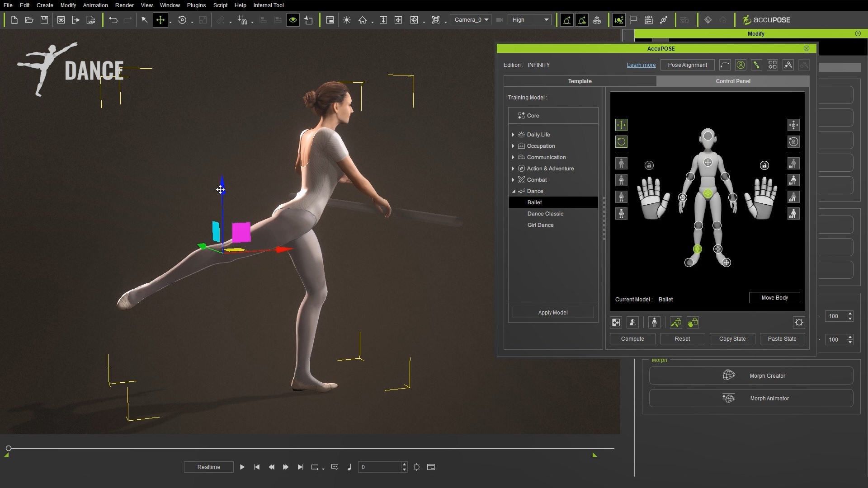Click the flag icon in toolbar
Viewport: 868px width, 488px height.
(x=634, y=20)
